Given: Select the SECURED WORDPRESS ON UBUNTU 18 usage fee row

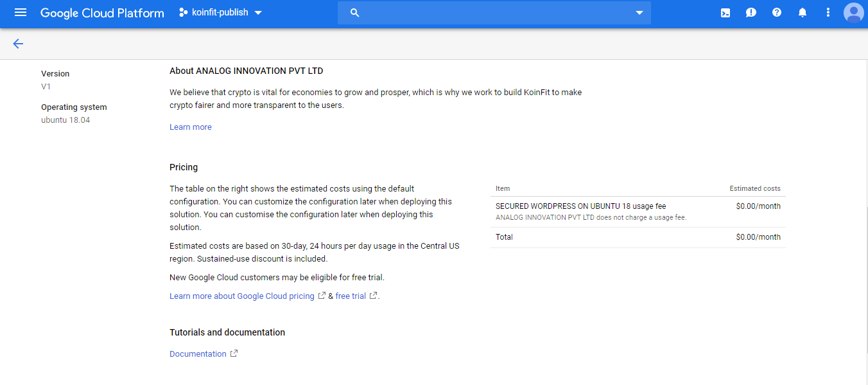Looking at the screenshot, I should point(638,211).
